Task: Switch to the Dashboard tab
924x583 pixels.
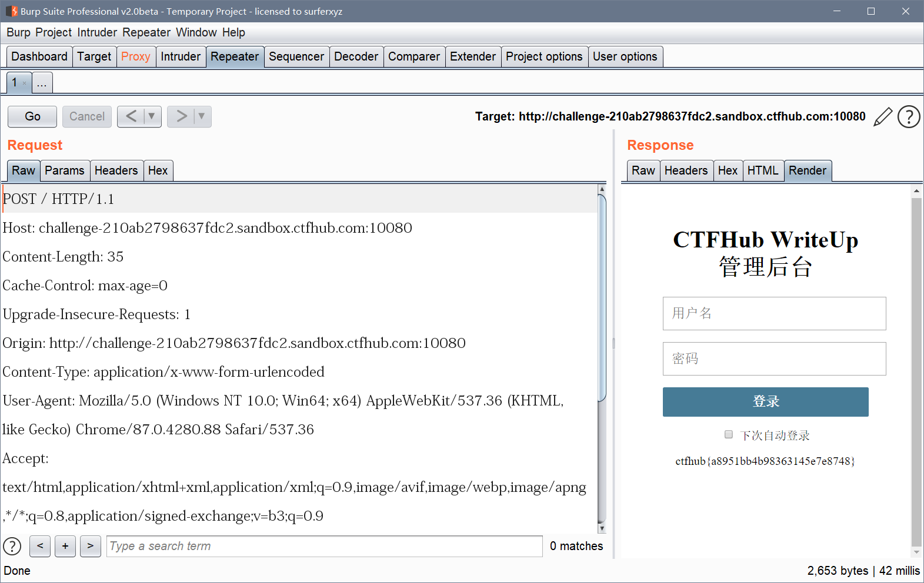Action: (x=39, y=56)
